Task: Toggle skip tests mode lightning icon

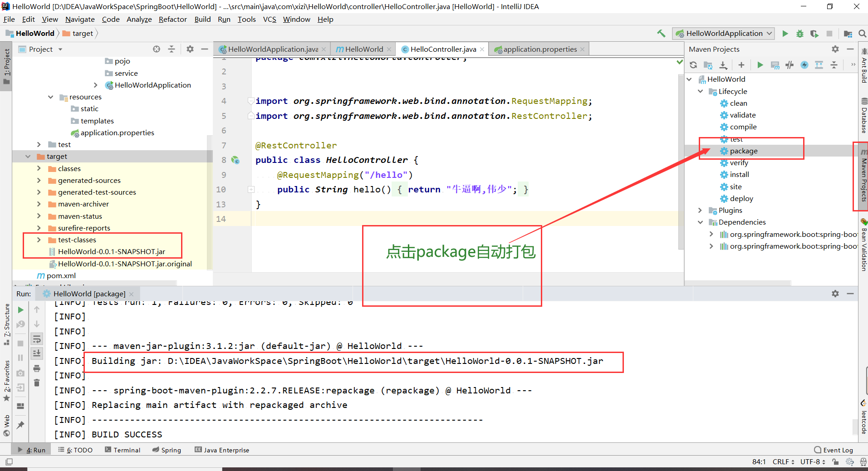Action: (x=804, y=65)
